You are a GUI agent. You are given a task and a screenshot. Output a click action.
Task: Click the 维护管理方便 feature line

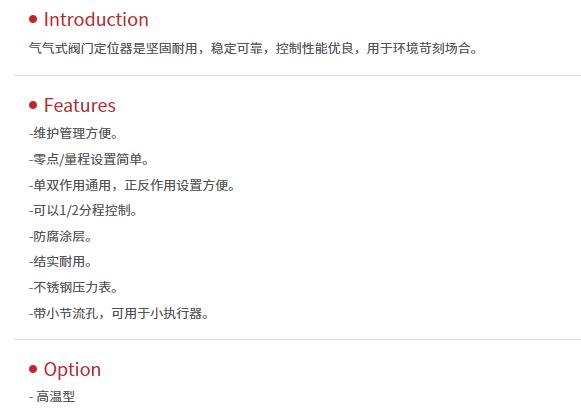(x=73, y=133)
